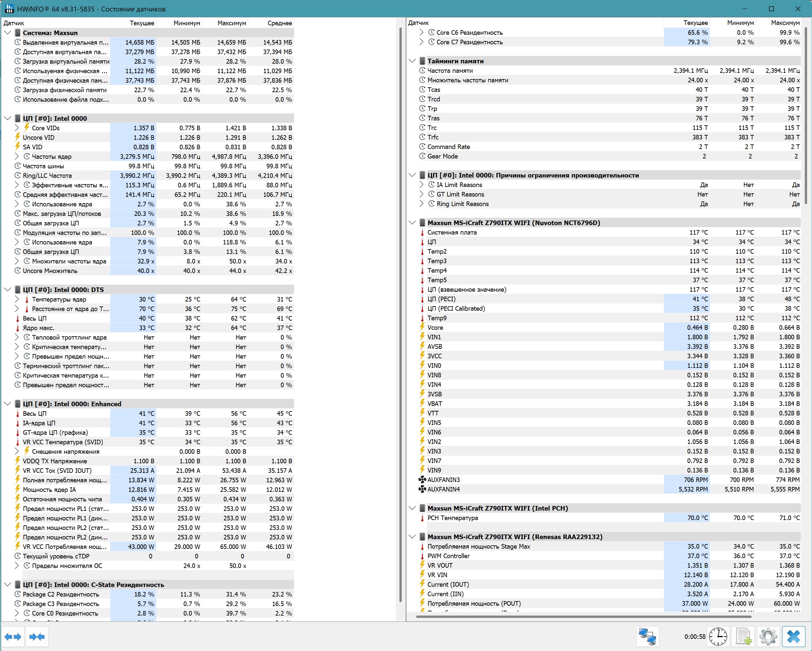
Task: Collapse the Система: Maxsun sensor group
Action: pos(8,33)
